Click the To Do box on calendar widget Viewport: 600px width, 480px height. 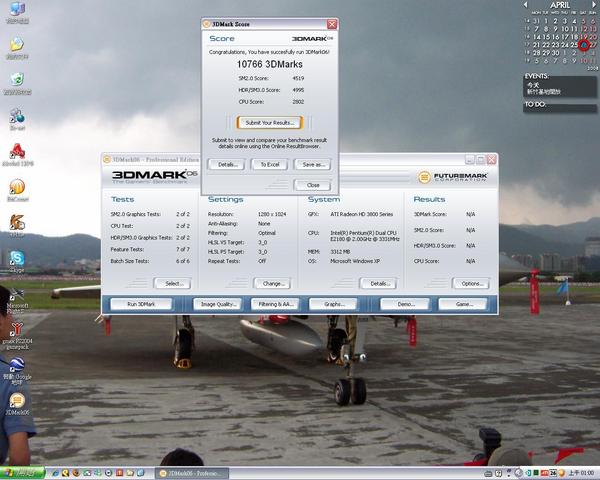pyautogui.click(x=560, y=109)
